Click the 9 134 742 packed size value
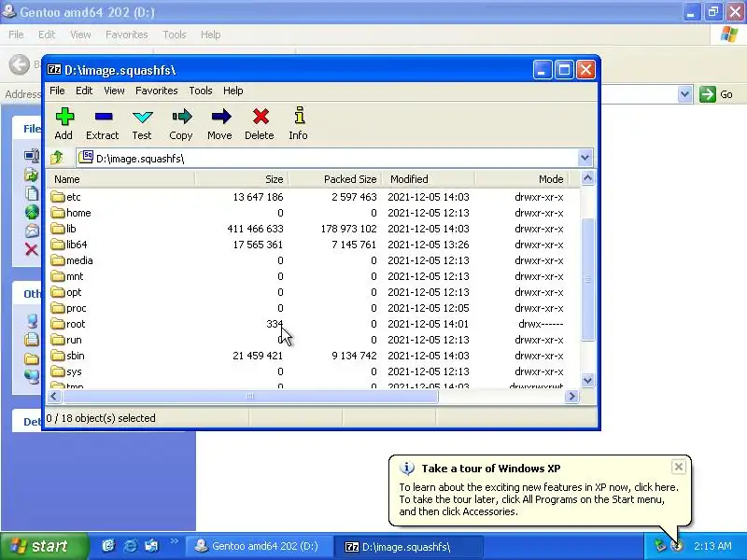Image resolution: width=747 pixels, height=560 pixels. (x=354, y=356)
